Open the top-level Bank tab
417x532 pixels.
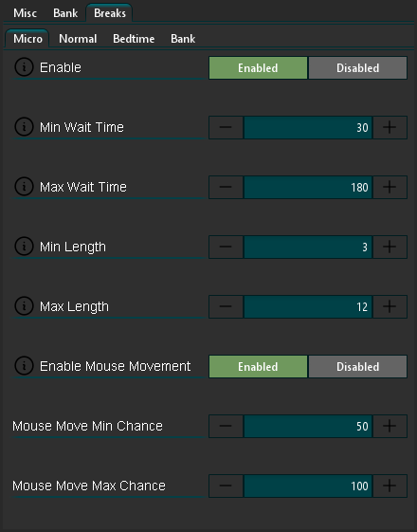[65, 13]
